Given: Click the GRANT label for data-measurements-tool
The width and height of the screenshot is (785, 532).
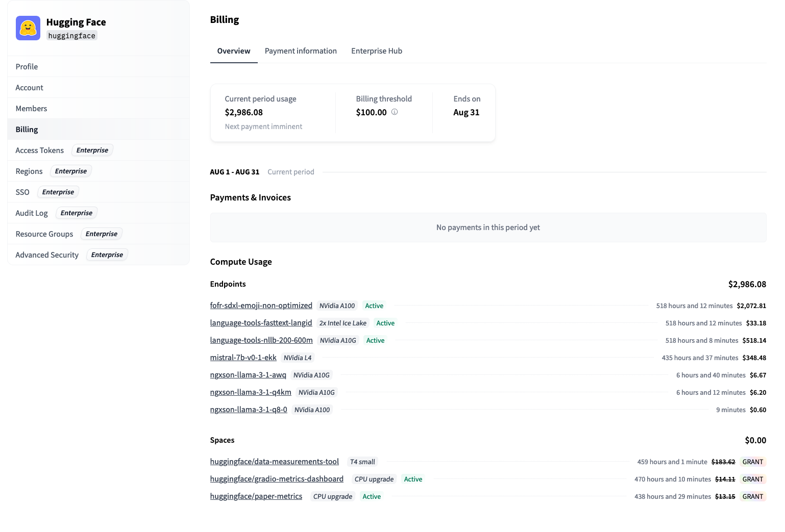Looking at the screenshot, I should [x=753, y=462].
